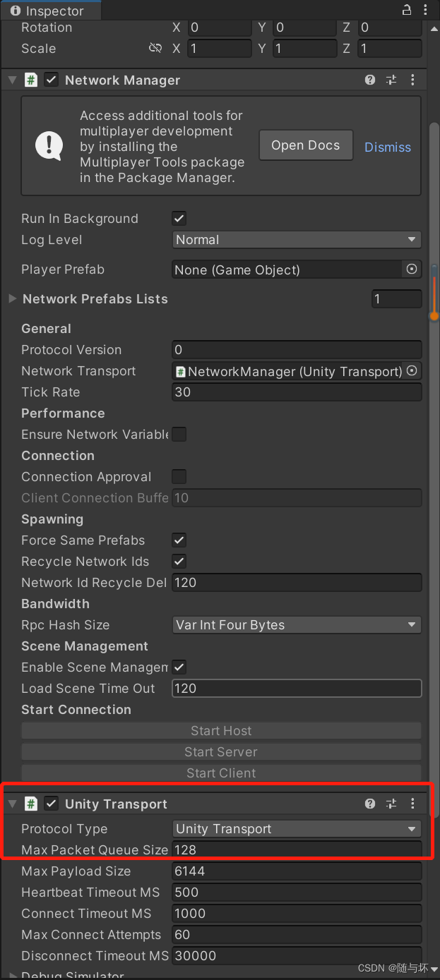Enable the Connection Approval checkbox
440x980 pixels.
179,476
